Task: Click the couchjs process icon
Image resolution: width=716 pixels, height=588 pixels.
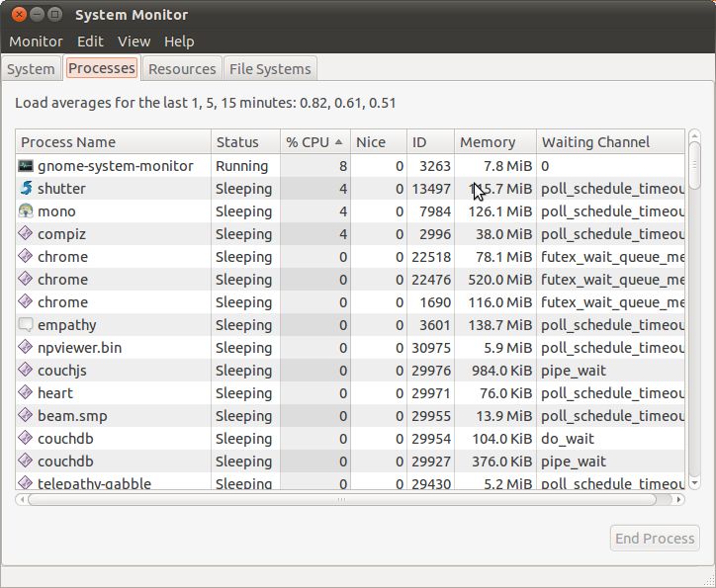Action: (25, 370)
